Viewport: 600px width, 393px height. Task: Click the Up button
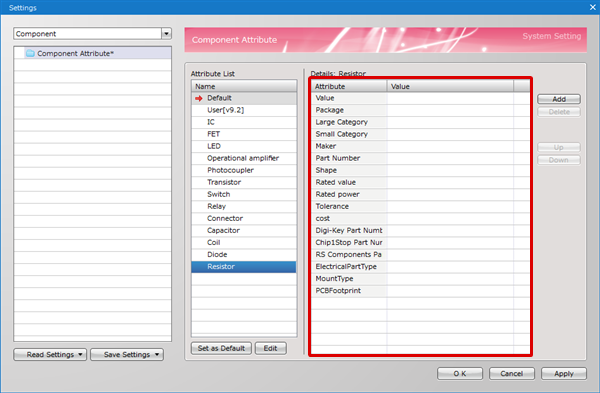(559, 147)
